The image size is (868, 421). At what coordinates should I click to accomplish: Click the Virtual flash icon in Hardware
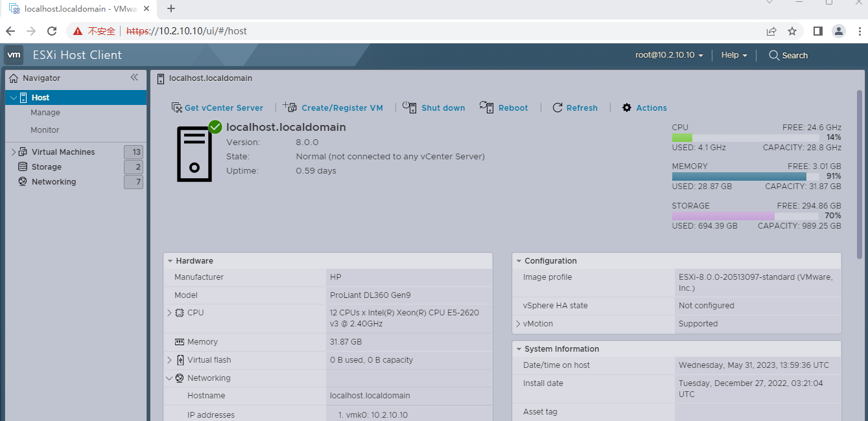pyautogui.click(x=180, y=360)
